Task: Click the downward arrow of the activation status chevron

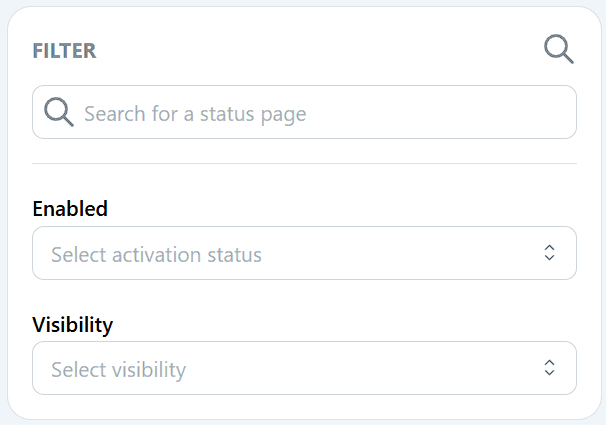Action: (x=550, y=258)
